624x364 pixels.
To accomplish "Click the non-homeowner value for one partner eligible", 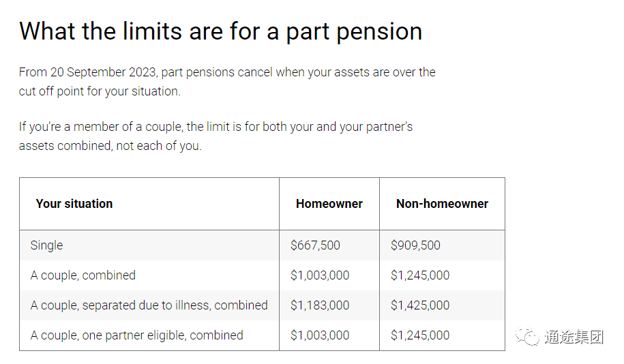I will [x=420, y=335].
